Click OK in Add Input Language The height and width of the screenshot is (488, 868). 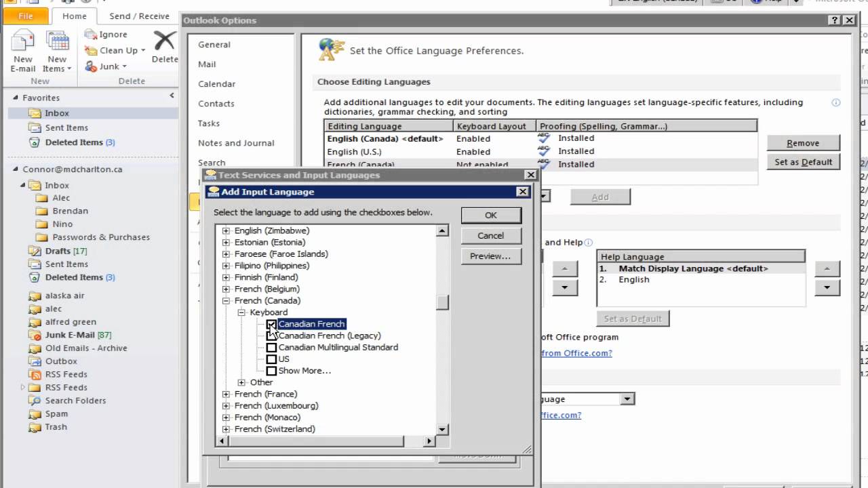tap(491, 215)
